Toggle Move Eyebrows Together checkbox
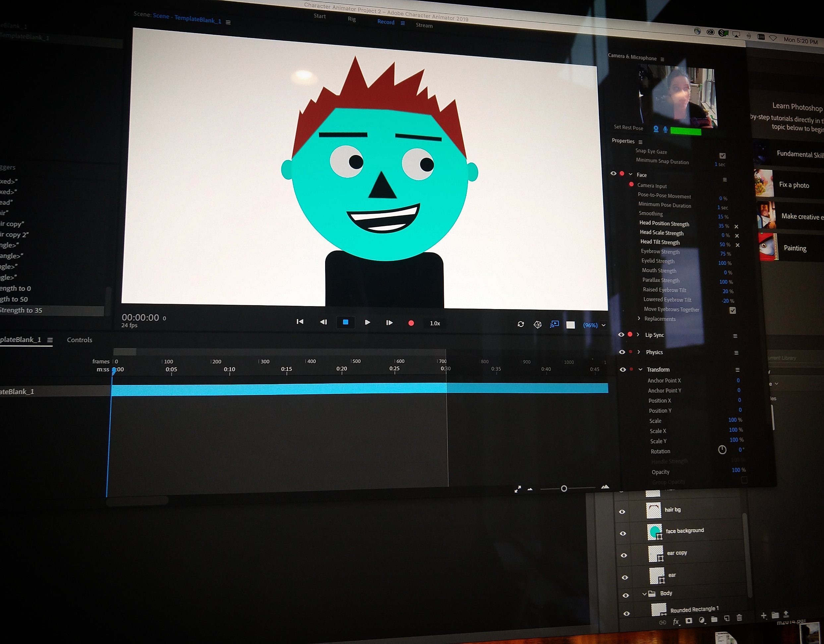Screen dimensions: 824x644 coord(732,310)
